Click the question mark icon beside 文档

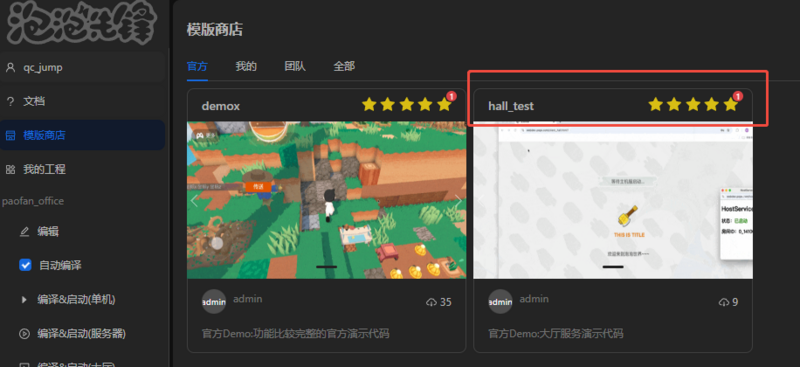pyautogui.click(x=10, y=102)
